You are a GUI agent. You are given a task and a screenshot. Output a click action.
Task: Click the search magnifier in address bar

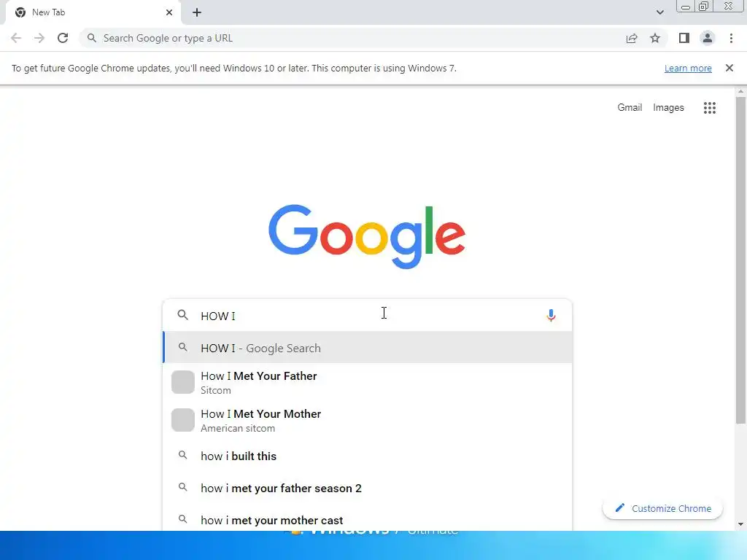click(x=92, y=38)
